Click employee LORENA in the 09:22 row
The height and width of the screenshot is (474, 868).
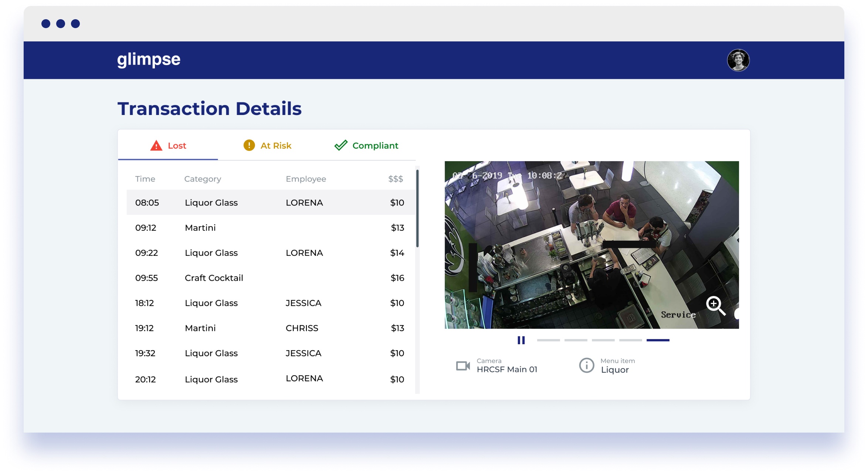(304, 253)
